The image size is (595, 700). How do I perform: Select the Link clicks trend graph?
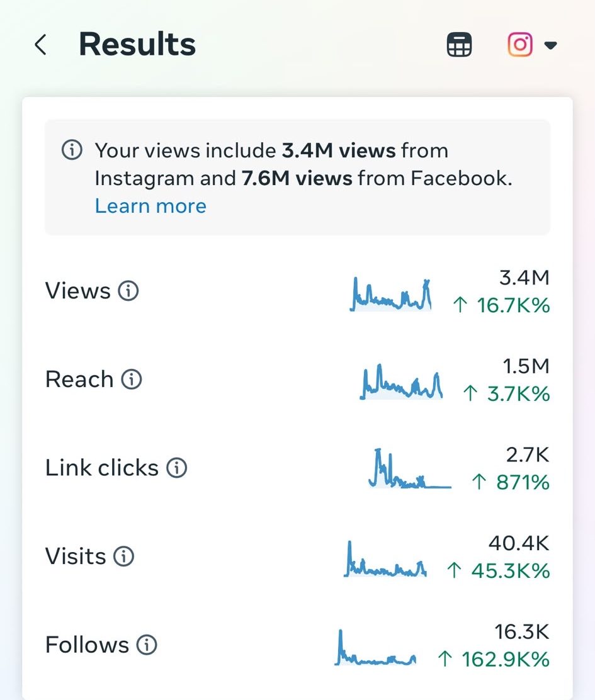pyautogui.click(x=410, y=468)
